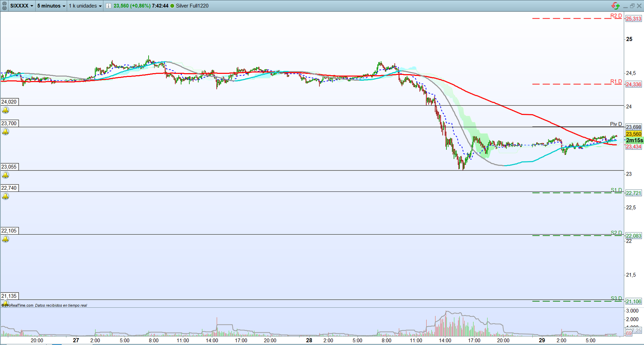Open the 5 minutos timeframe dropdown
Image resolution: width=644 pixels, height=345 pixels.
tap(51, 6)
